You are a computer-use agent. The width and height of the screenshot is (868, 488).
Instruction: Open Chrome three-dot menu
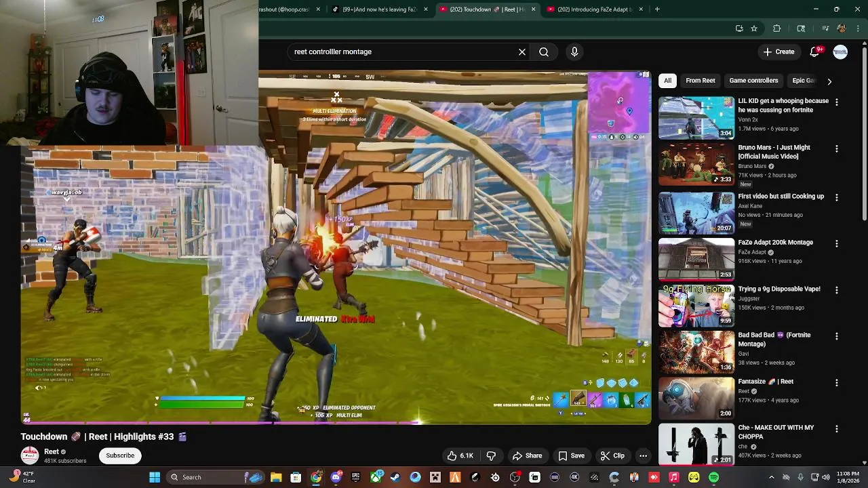[858, 28]
